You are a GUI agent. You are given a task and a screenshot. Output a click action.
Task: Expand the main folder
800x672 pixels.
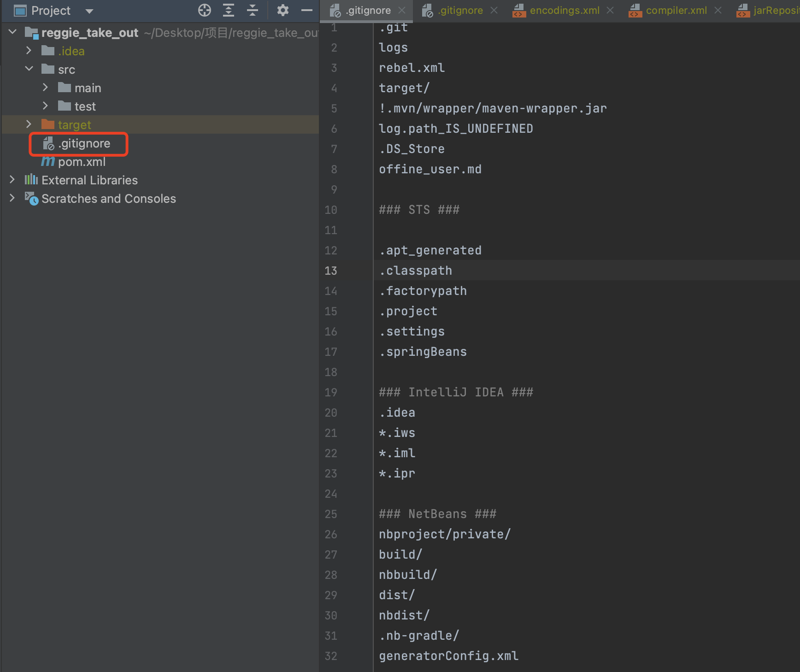tap(45, 88)
